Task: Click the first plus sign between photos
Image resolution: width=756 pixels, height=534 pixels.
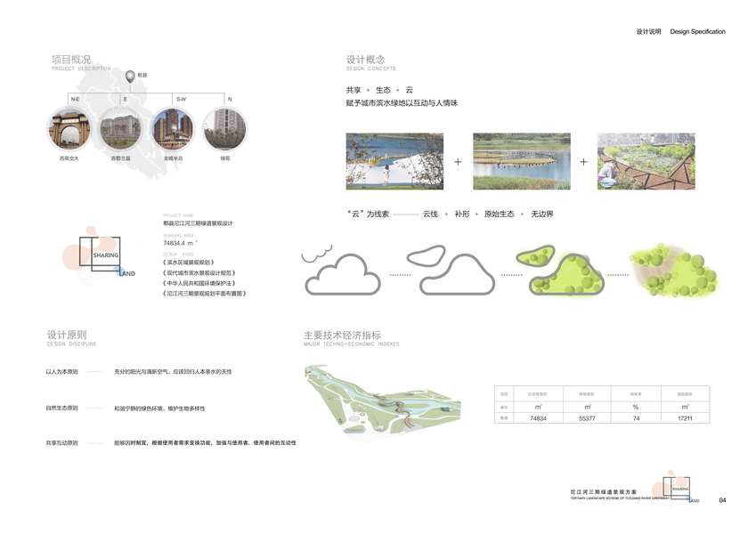Action: tap(458, 162)
